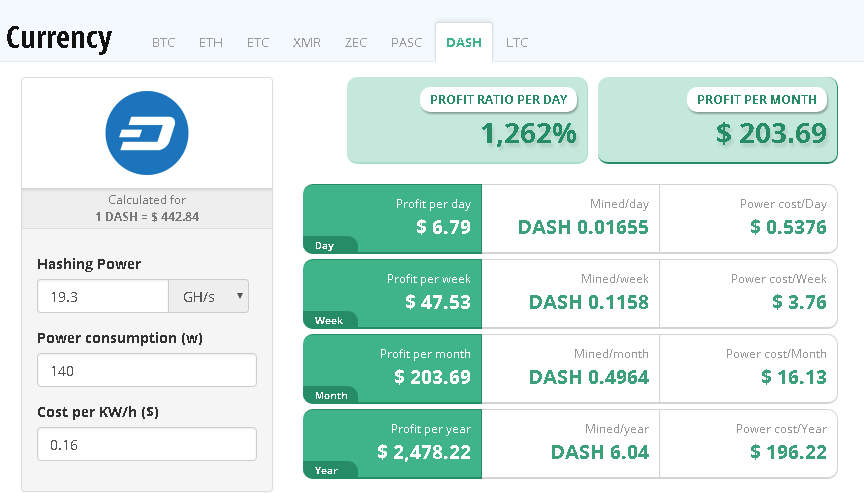Click Mined/year value DASH 6.04
Image resolution: width=864 pixels, height=493 pixels.
(600, 452)
